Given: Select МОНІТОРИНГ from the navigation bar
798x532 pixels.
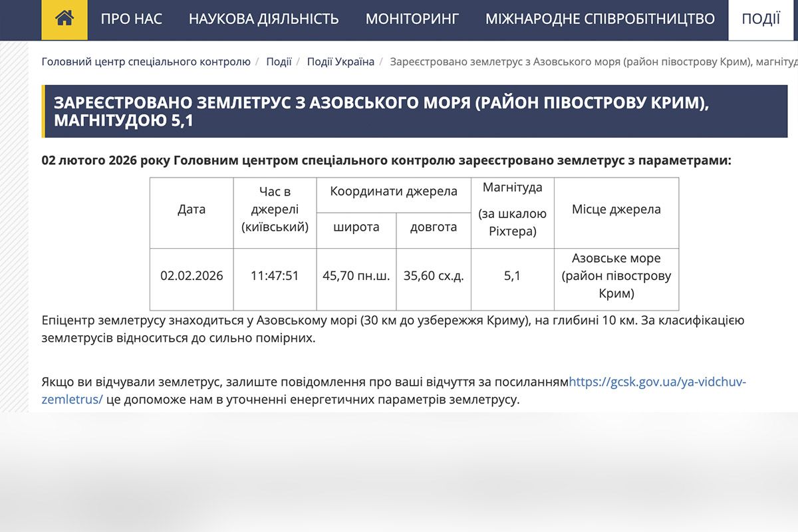Looking at the screenshot, I should 413,19.
